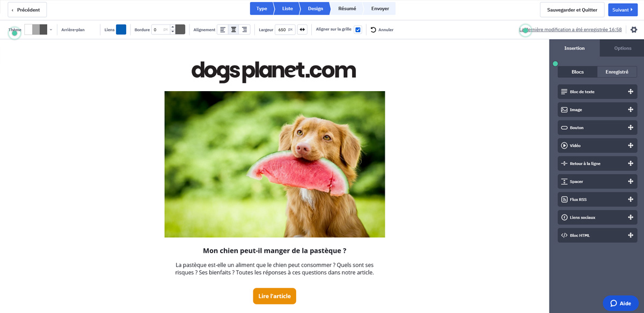Go back with the Précédent button
Screen dimensions: 644x313
point(27,10)
